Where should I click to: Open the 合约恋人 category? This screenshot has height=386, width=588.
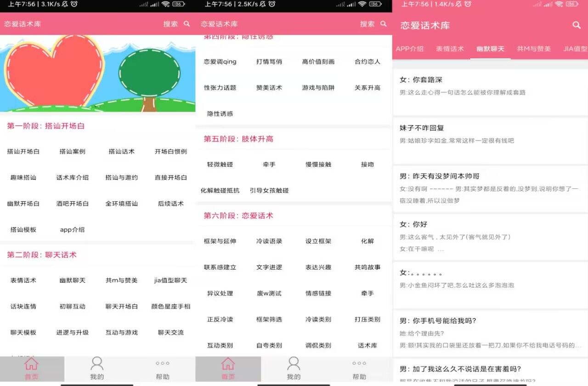click(x=367, y=62)
